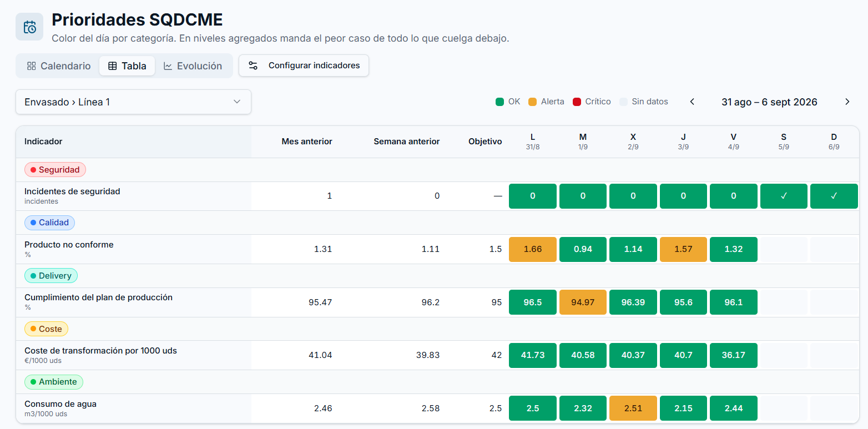Click the Coste category badge
The width and height of the screenshot is (868, 429).
(46, 329)
